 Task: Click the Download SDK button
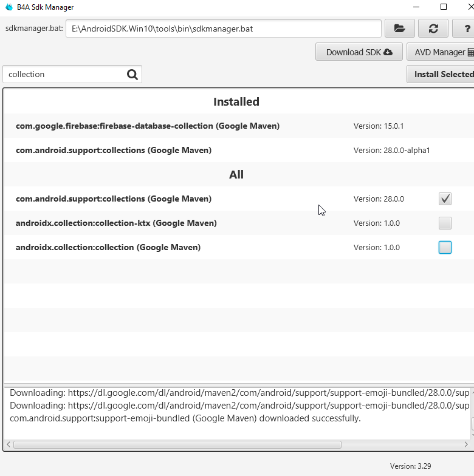(x=359, y=52)
